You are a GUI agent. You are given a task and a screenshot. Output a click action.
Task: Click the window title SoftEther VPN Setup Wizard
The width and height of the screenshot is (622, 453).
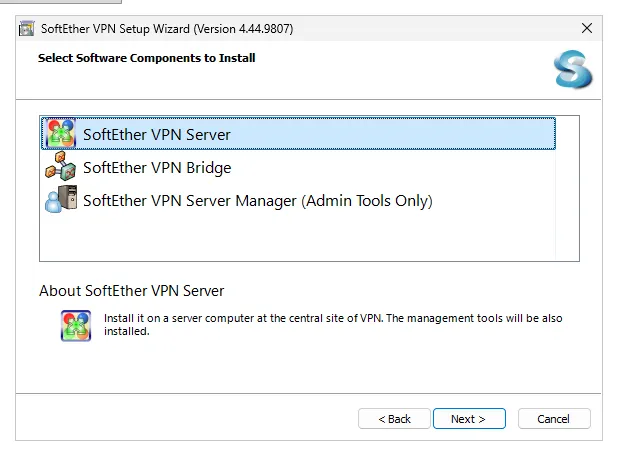tap(167, 29)
